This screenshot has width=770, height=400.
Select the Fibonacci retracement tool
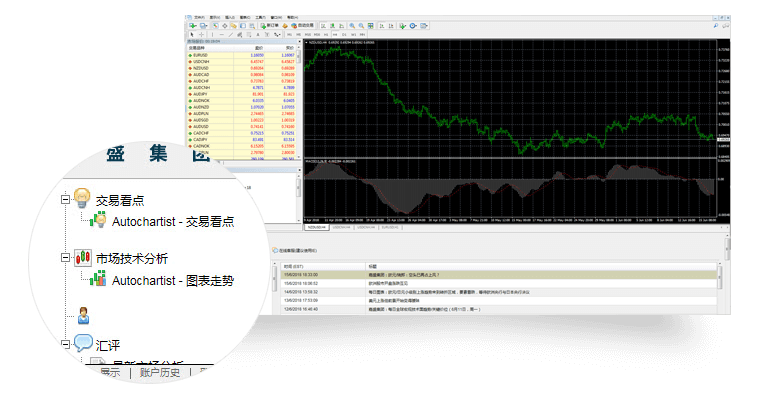point(249,34)
